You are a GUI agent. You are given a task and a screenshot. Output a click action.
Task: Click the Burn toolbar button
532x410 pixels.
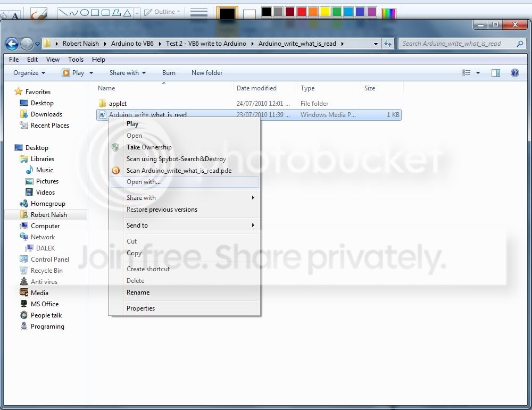[x=169, y=72]
